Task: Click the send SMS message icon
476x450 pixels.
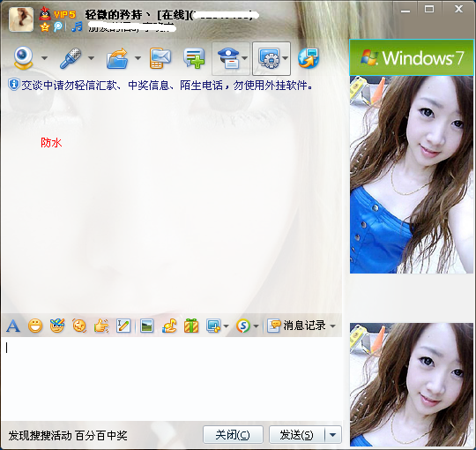Action: 160,58
